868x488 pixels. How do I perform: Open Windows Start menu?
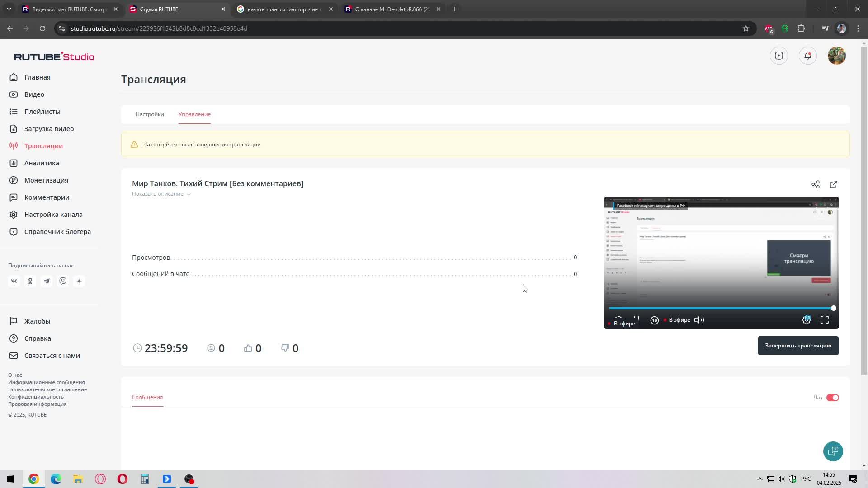[x=11, y=479]
